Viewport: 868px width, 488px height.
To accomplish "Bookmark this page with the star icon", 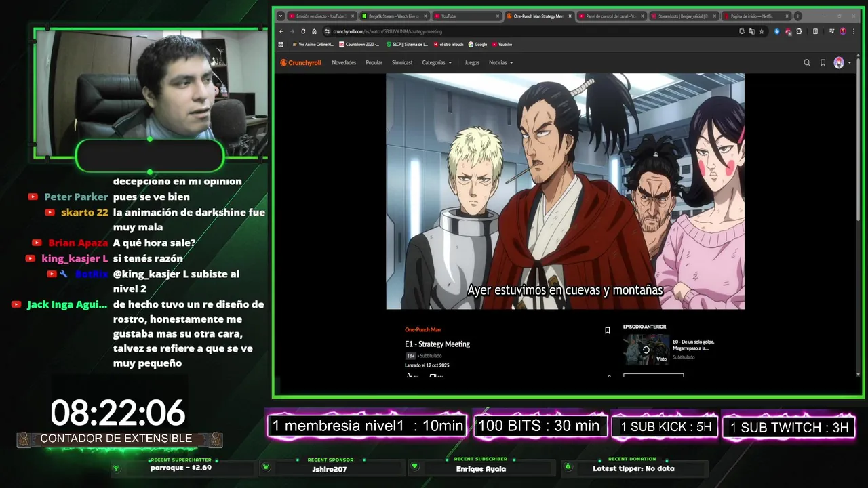I will pyautogui.click(x=762, y=31).
